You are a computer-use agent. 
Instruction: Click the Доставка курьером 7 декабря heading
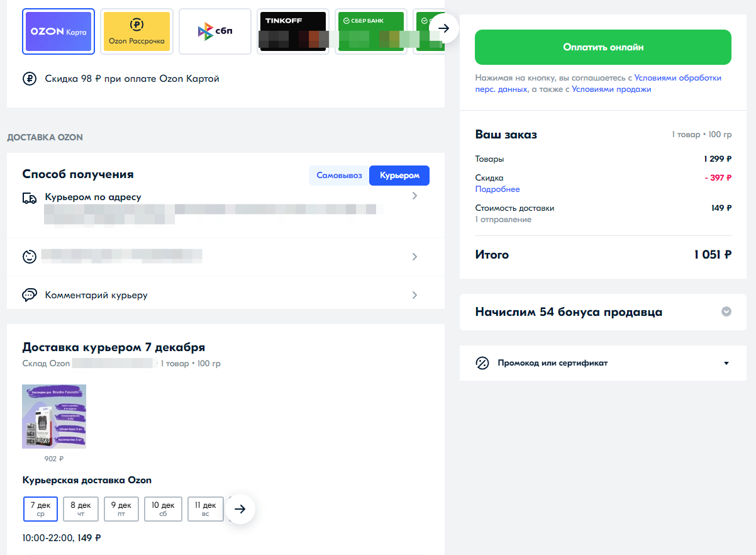[114, 347]
